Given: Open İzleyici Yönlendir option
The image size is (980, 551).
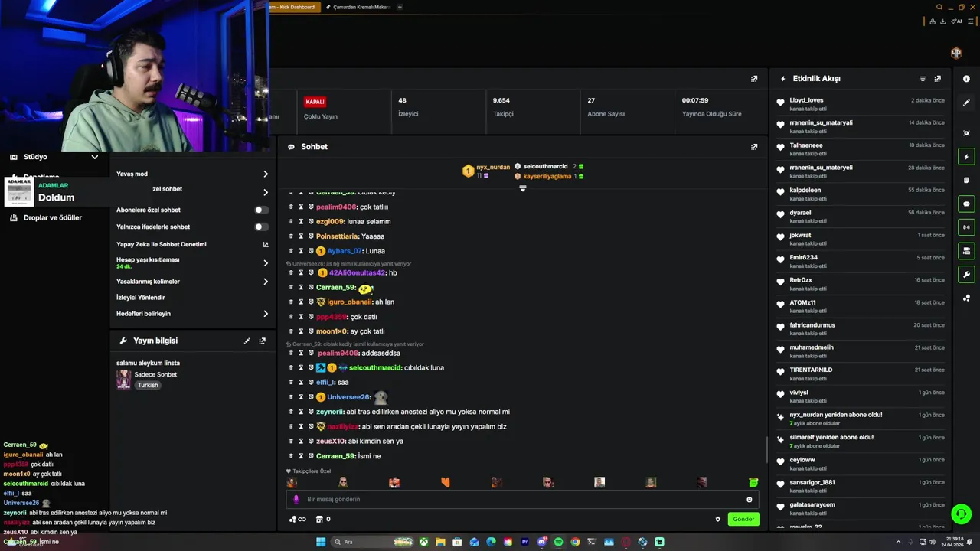Looking at the screenshot, I should (141, 298).
